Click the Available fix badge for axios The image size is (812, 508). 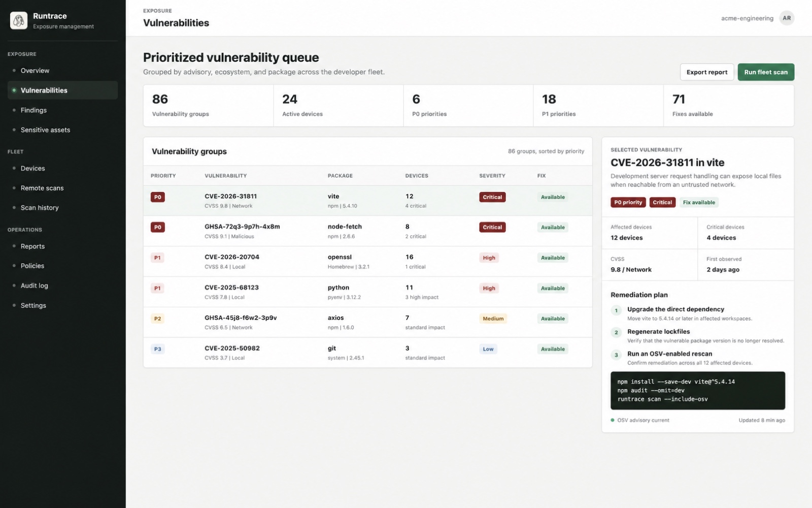click(553, 319)
